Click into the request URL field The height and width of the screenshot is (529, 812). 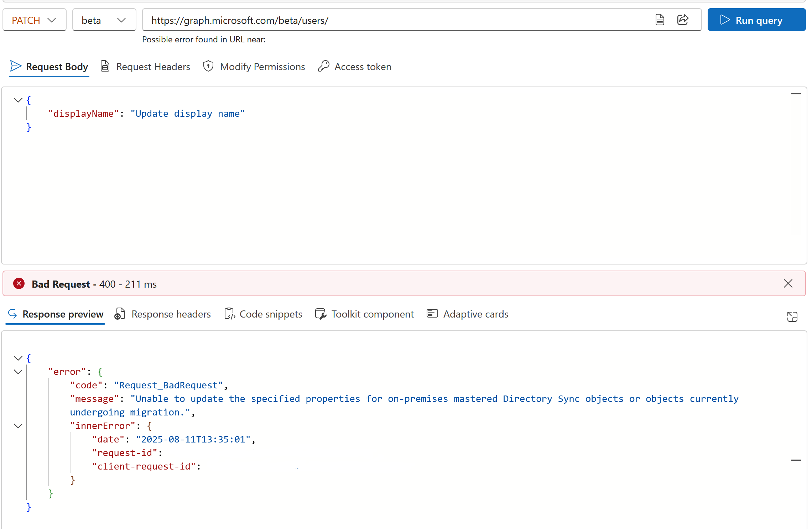[392, 20]
